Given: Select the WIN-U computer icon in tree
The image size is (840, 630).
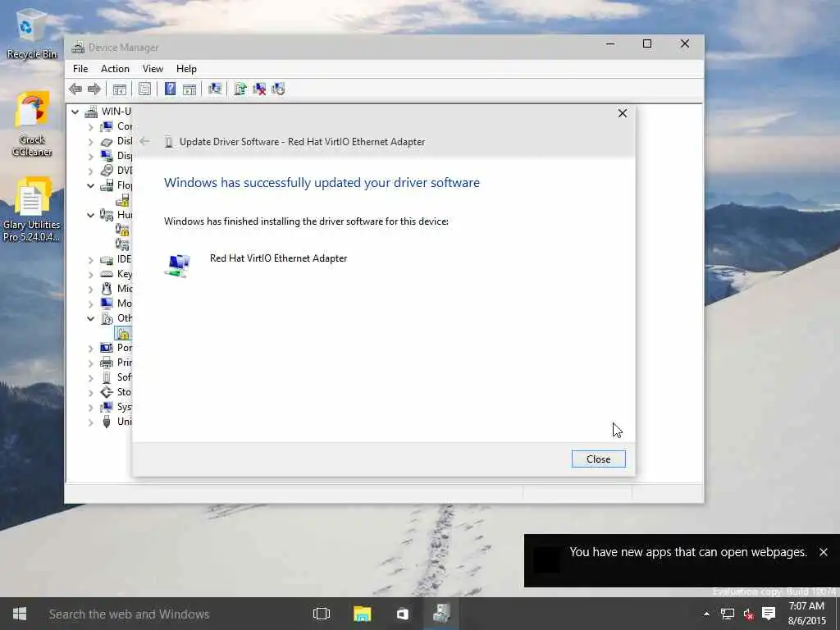Looking at the screenshot, I should [92, 112].
